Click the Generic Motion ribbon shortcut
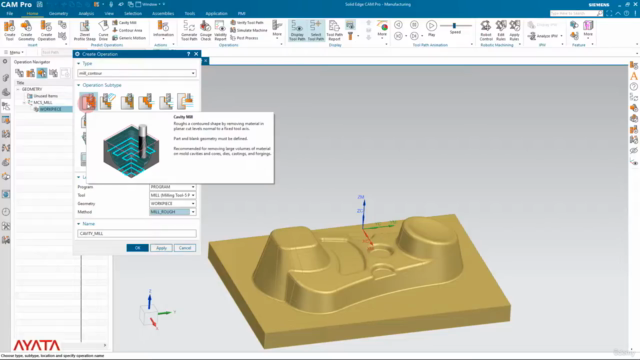 click(129, 38)
